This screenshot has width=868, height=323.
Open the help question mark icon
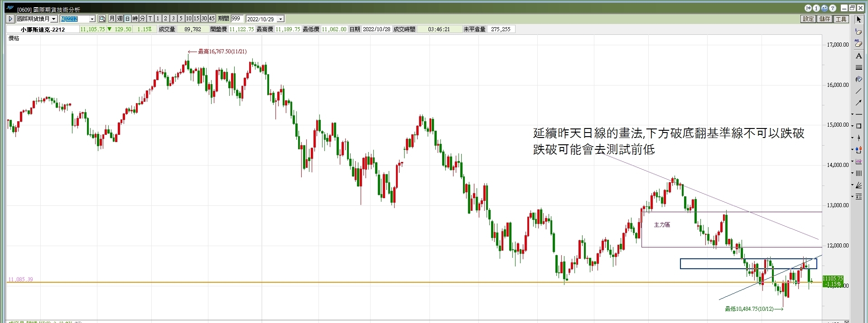tap(832, 8)
